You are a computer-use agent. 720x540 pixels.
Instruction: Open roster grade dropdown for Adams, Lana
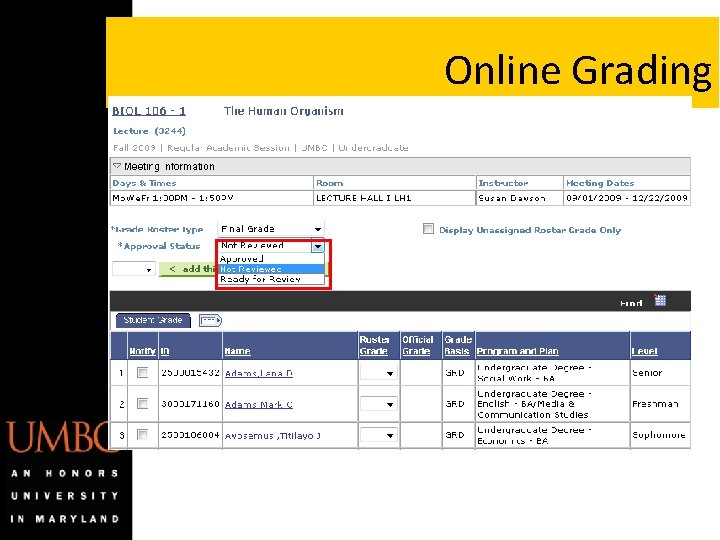pos(378,373)
